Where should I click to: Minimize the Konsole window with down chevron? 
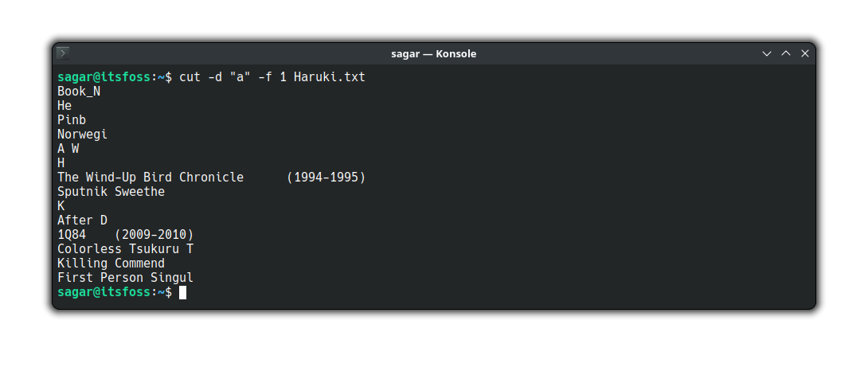[767, 53]
